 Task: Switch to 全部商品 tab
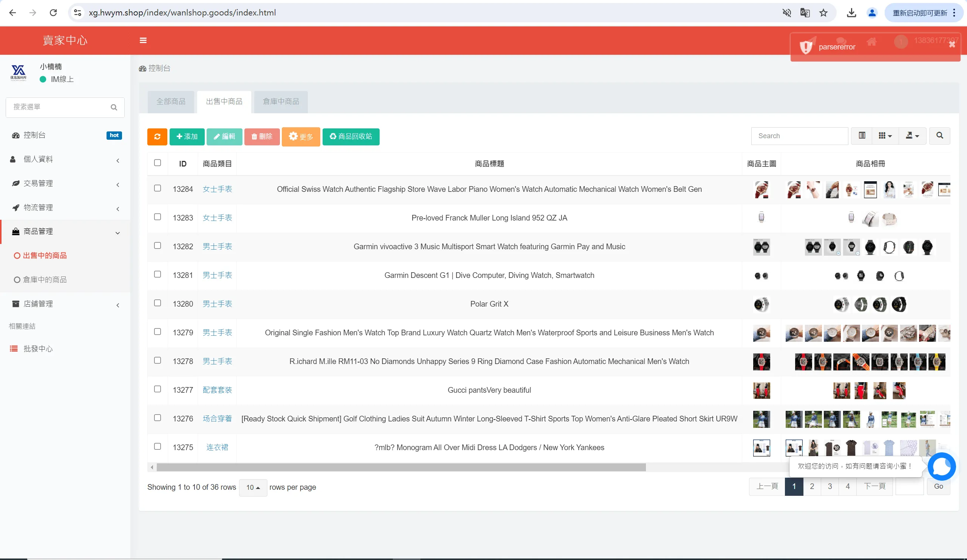(171, 102)
